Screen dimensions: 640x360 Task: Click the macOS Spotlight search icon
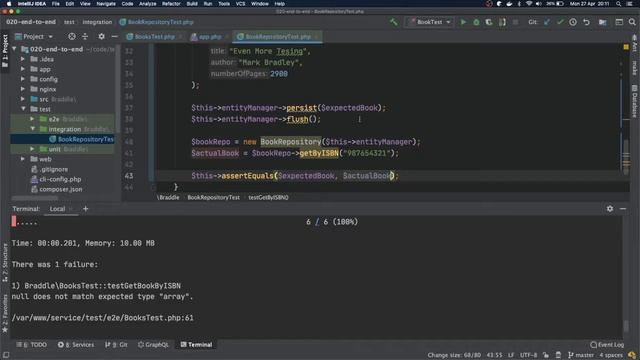click(619, 4)
